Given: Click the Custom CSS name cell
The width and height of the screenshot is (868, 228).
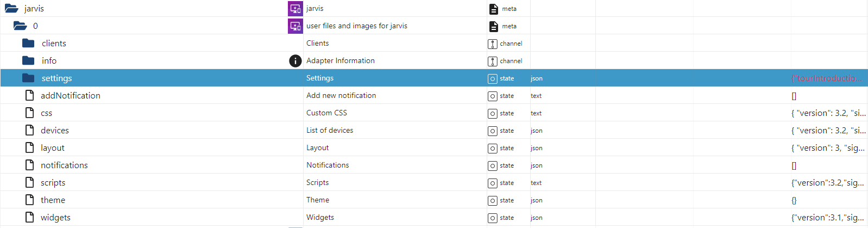Looking at the screenshot, I should pyautogui.click(x=326, y=113).
